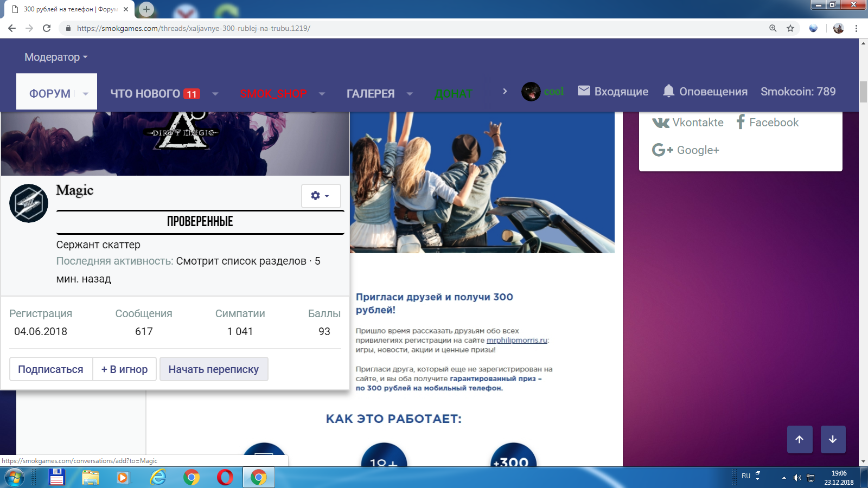Launch Opera from the taskbar
Viewport: 868px width, 488px height.
(225, 478)
